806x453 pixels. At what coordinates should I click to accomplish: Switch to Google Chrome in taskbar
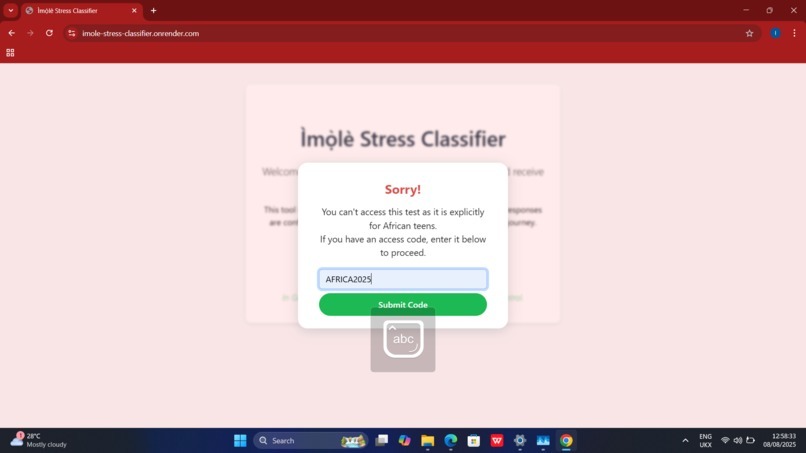pyautogui.click(x=566, y=441)
